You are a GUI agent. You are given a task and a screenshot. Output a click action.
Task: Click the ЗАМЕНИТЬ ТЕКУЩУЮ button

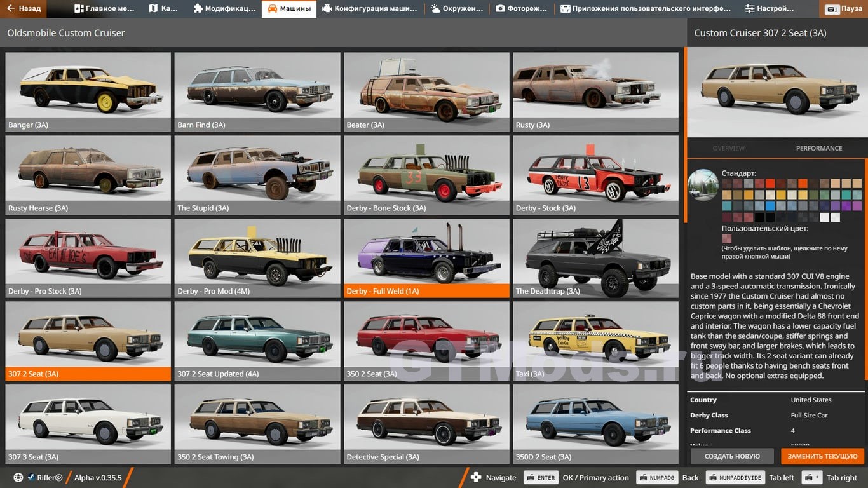[x=822, y=456]
